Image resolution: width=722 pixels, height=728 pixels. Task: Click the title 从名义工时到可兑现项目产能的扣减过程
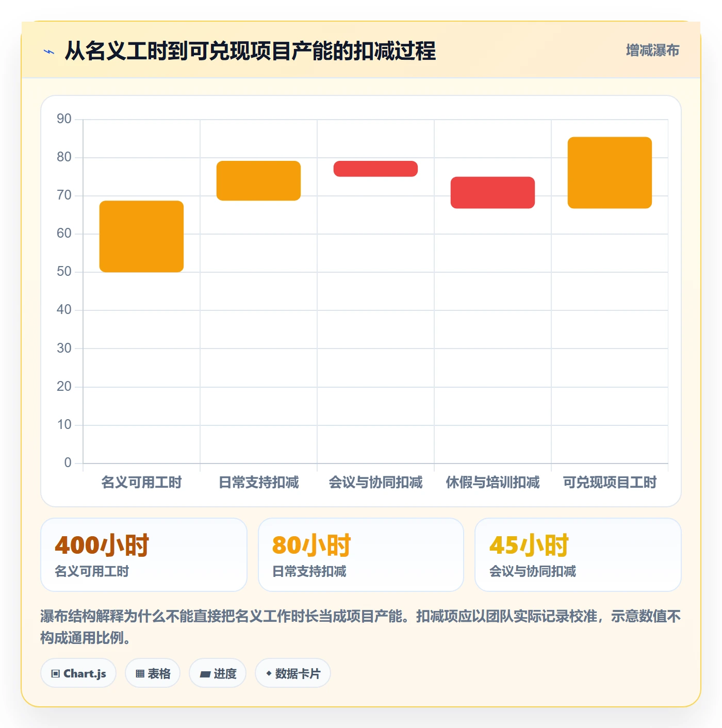(x=250, y=51)
